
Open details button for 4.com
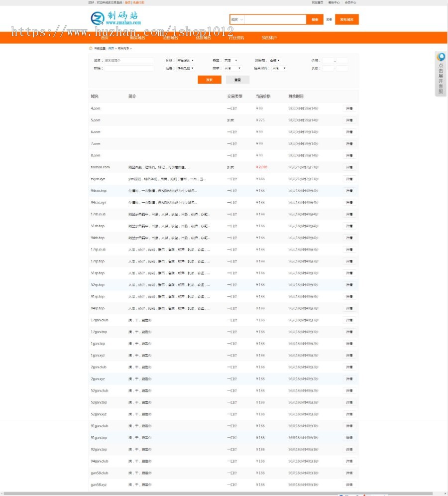click(x=349, y=109)
